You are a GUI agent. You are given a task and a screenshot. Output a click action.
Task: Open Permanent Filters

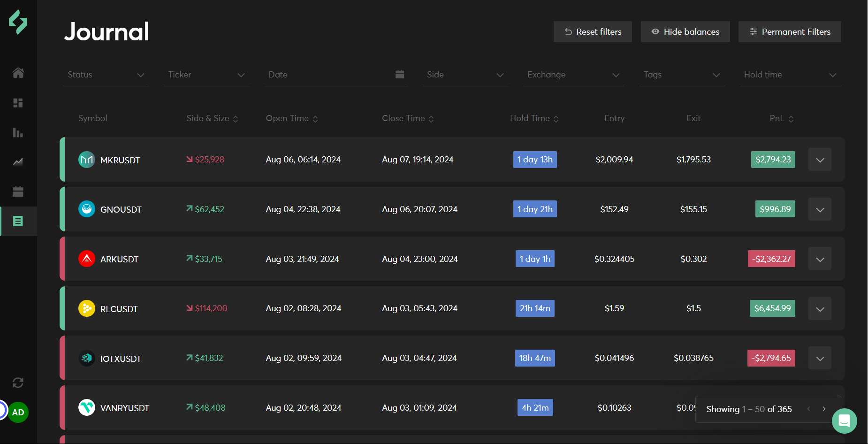click(x=790, y=32)
